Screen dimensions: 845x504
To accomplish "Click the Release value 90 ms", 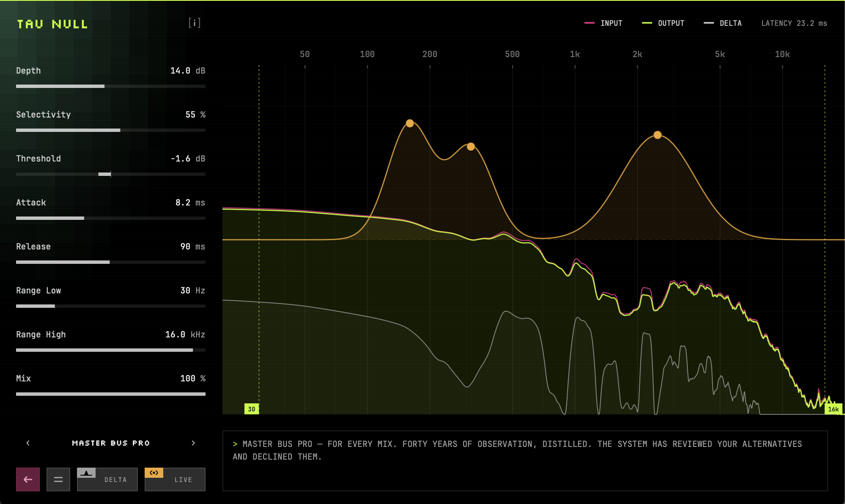I will tap(193, 247).
